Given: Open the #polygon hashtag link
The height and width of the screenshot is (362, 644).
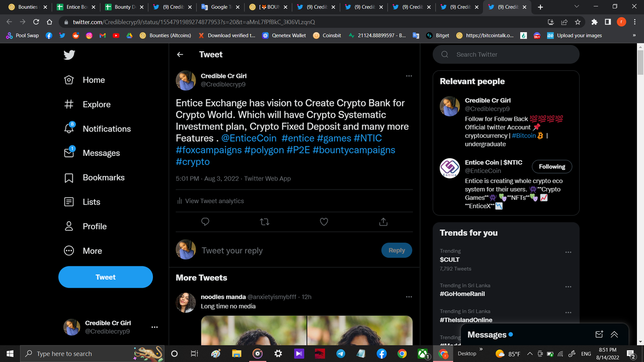Looking at the screenshot, I should [264, 150].
